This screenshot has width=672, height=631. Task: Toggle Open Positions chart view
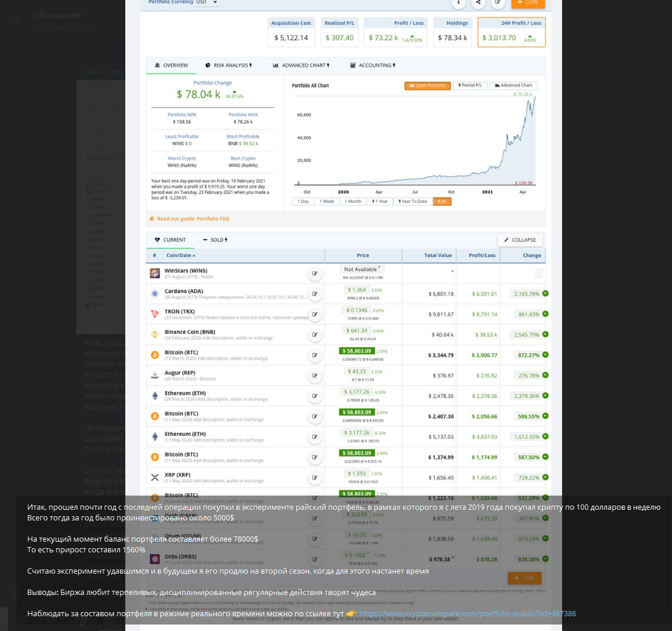(x=427, y=85)
